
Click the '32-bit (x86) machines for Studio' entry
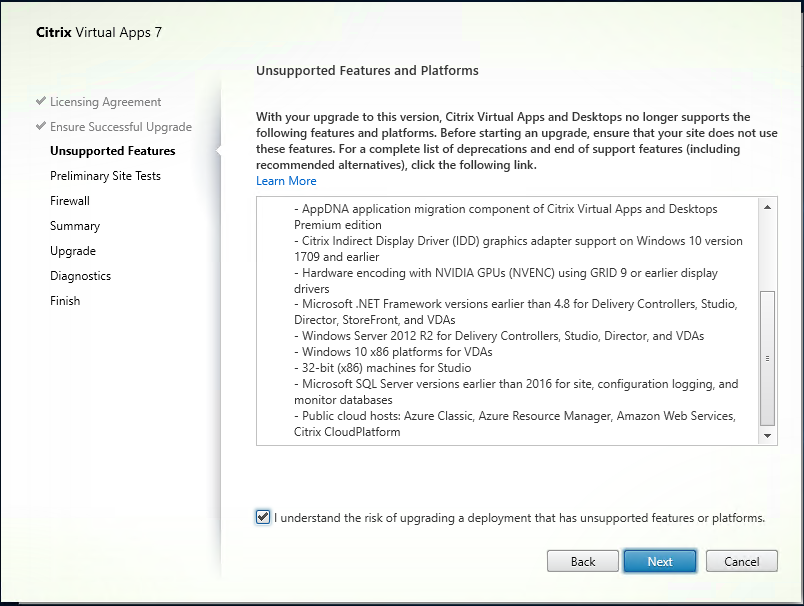click(383, 368)
